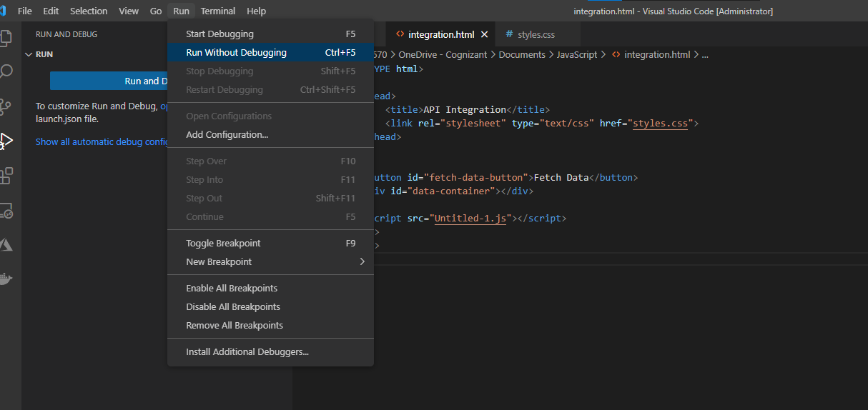Image resolution: width=868 pixels, height=410 pixels.
Task: Choose Add Configuration...
Action: pos(270,134)
